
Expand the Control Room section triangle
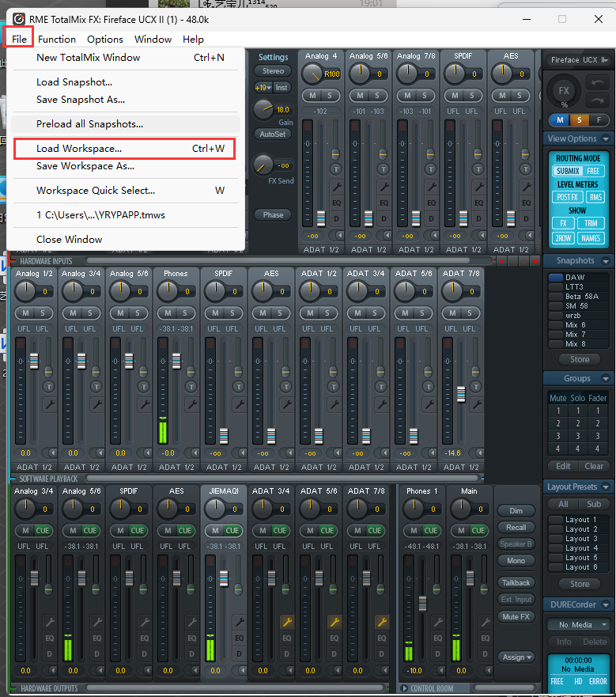(x=404, y=688)
